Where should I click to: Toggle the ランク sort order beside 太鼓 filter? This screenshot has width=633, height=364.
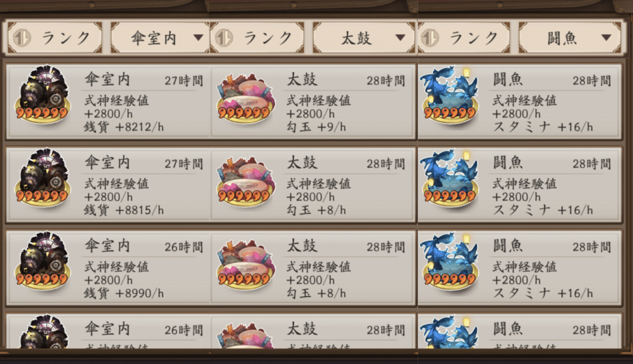point(257,38)
